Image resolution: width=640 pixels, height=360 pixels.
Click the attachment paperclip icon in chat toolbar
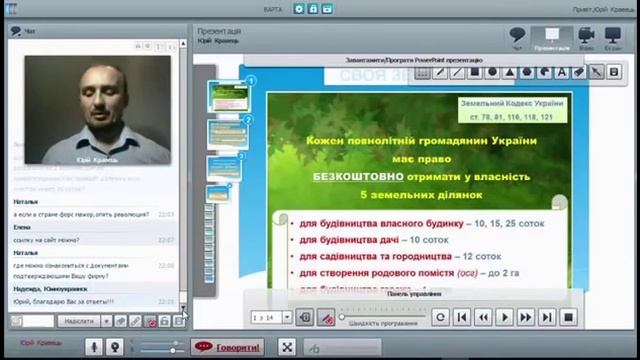click(x=120, y=321)
